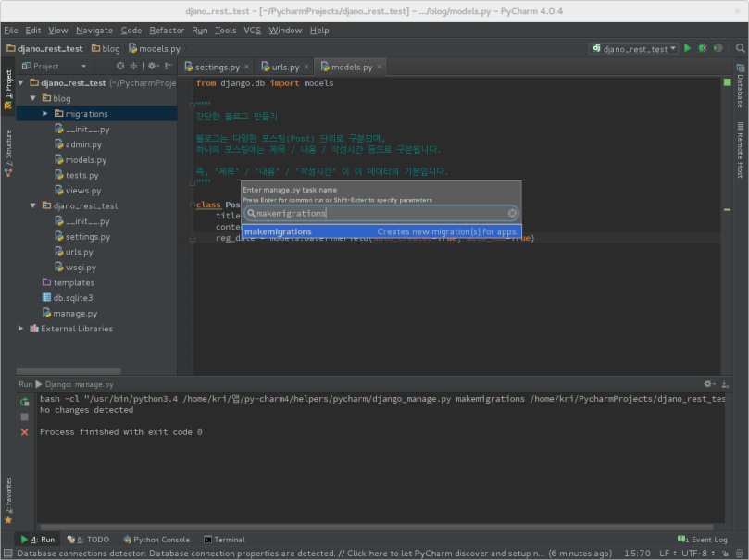Close the settings.py editor tab
This screenshot has width=749, height=560.
(x=246, y=67)
